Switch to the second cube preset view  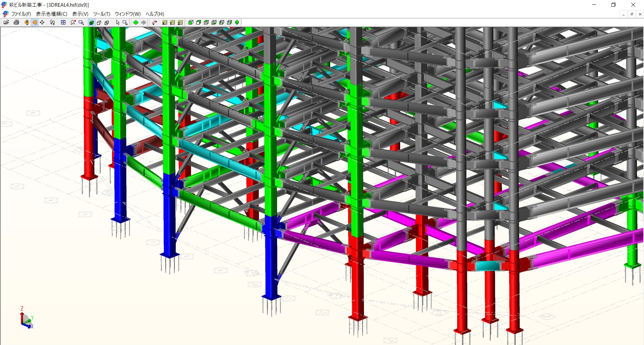[x=199, y=22]
